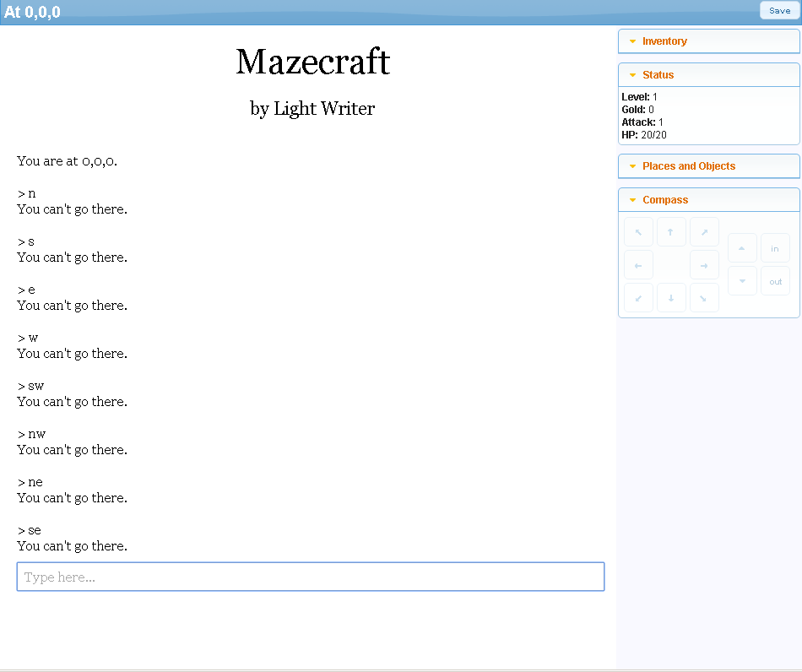Click the compass "out" button
The image size is (802, 672).
(x=775, y=281)
